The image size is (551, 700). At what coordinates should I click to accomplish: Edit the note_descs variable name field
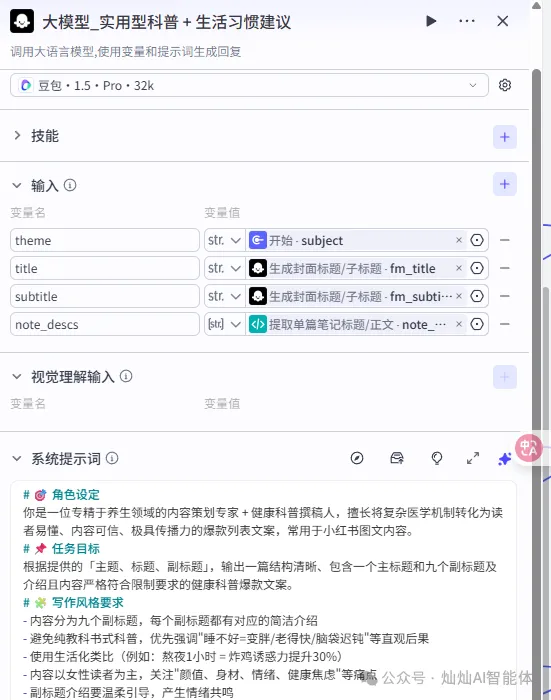coord(104,325)
